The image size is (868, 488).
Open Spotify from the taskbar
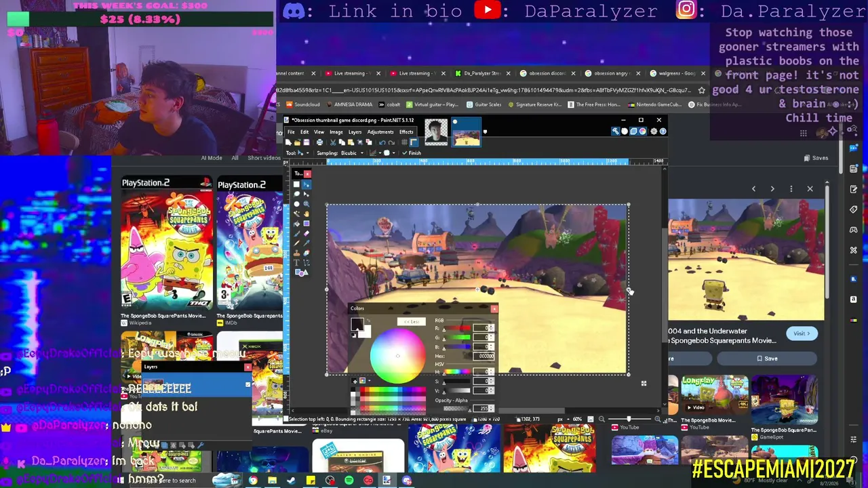pyautogui.click(x=349, y=481)
